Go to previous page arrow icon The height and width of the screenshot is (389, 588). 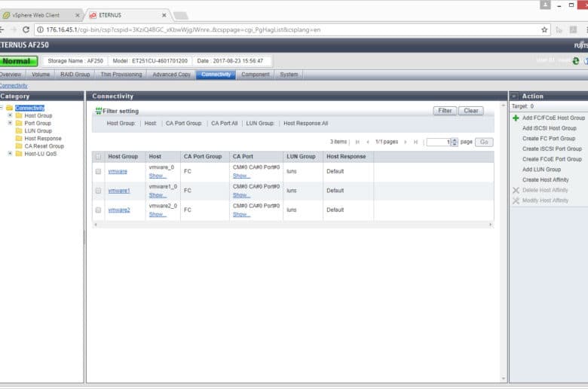coord(368,142)
